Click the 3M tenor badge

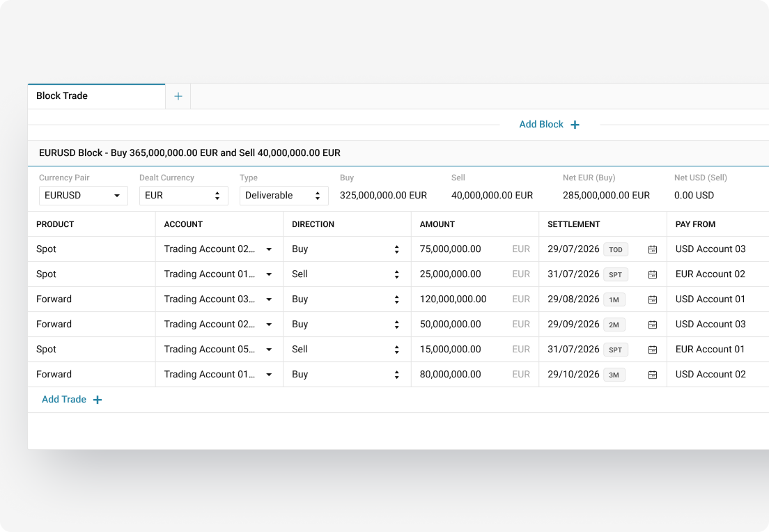(614, 375)
